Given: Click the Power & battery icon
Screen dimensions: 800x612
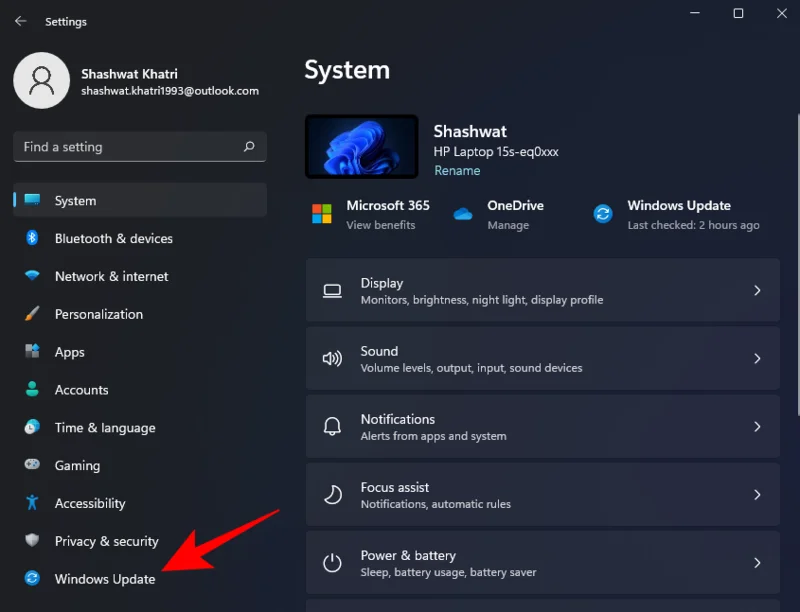Looking at the screenshot, I should tap(333, 562).
